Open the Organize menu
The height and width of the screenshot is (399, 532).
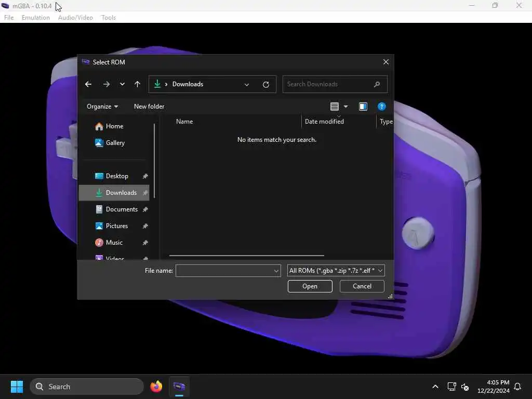(x=102, y=107)
